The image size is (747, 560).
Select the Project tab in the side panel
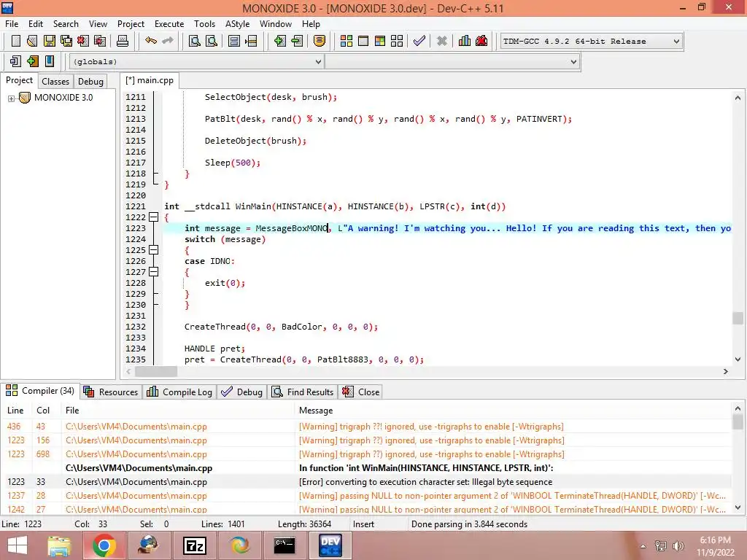click(x=19, y=80)
